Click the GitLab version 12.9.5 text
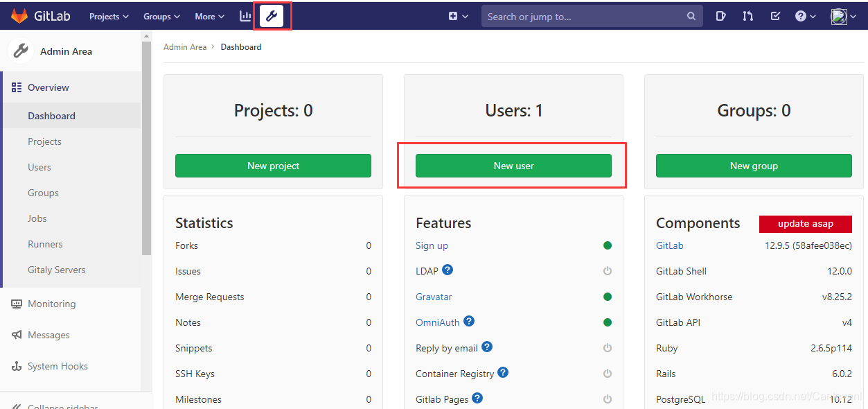The width and height of the screenshot is (868, 409). (808, 245)
